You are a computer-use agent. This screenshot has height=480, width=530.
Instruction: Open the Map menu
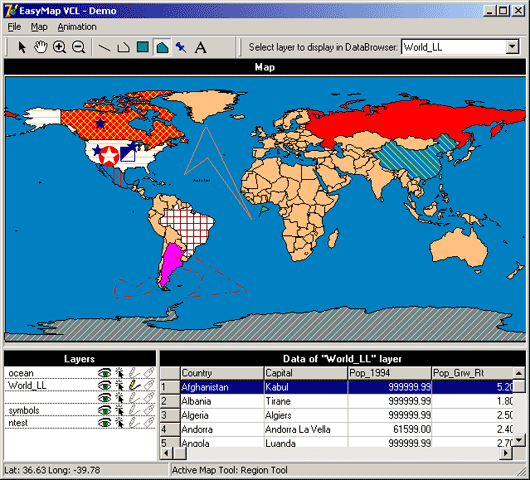39,27
